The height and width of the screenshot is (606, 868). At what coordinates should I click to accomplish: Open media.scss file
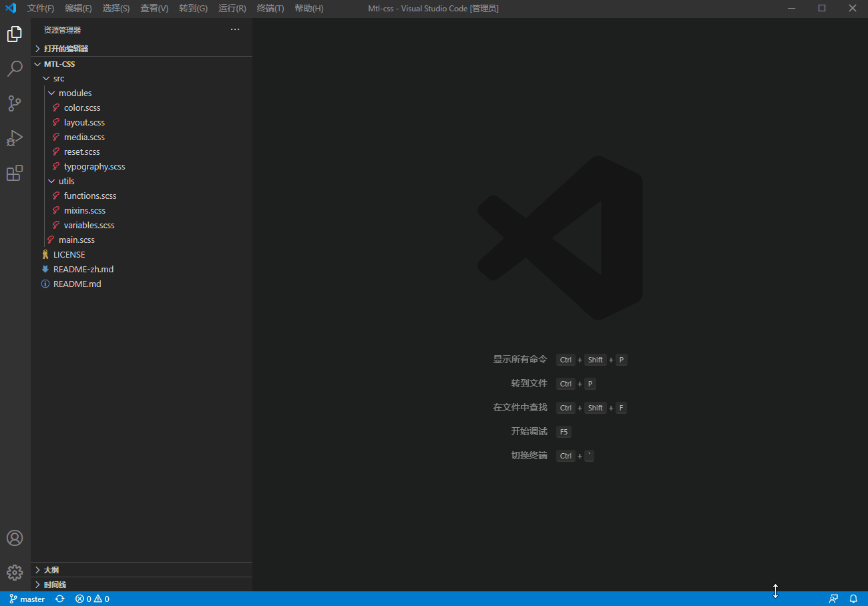[x=142, y=137]
